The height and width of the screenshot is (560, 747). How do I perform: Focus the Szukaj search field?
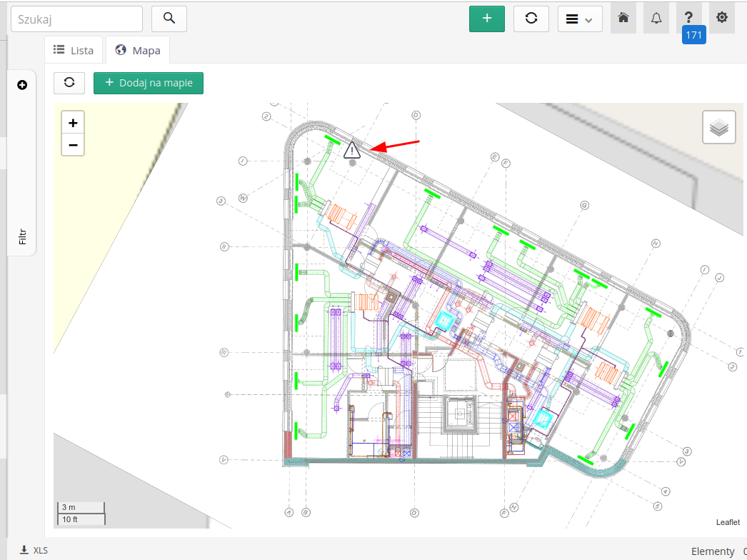[76, 19]
